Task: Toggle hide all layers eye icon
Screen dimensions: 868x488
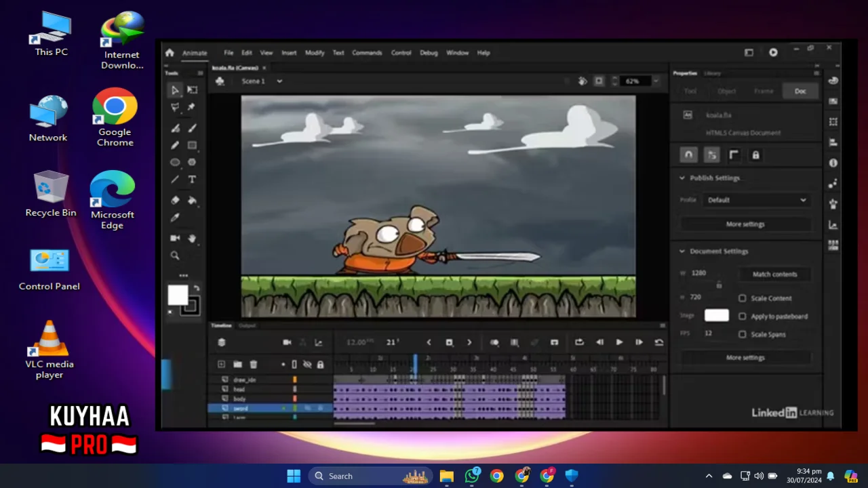Action: coord(307,365)
